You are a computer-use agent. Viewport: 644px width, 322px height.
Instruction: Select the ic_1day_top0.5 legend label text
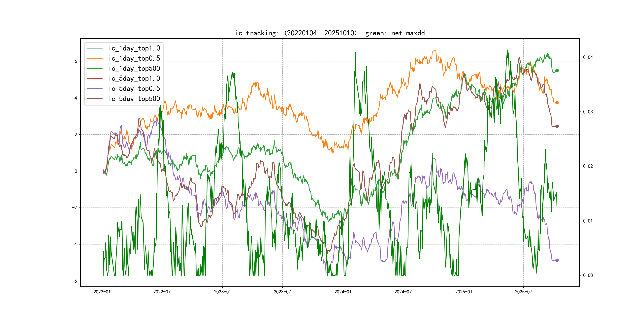[x=134, y=58]
